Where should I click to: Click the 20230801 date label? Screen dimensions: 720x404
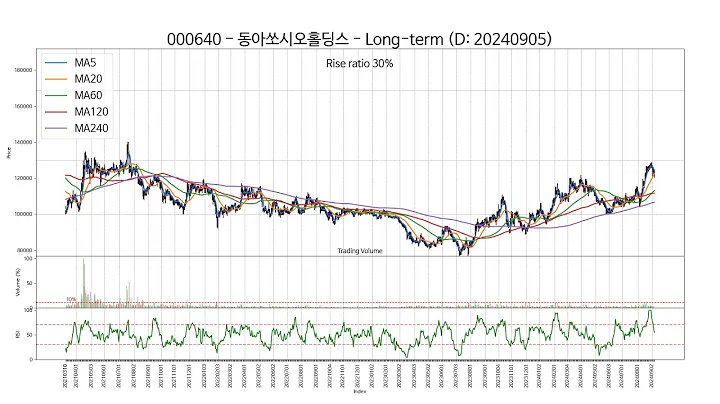pyautogui.click(x=470, y=376)
